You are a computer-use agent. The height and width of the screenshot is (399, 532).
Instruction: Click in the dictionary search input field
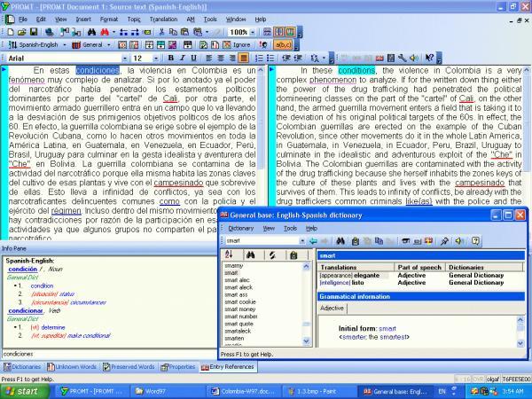(262, 241)
